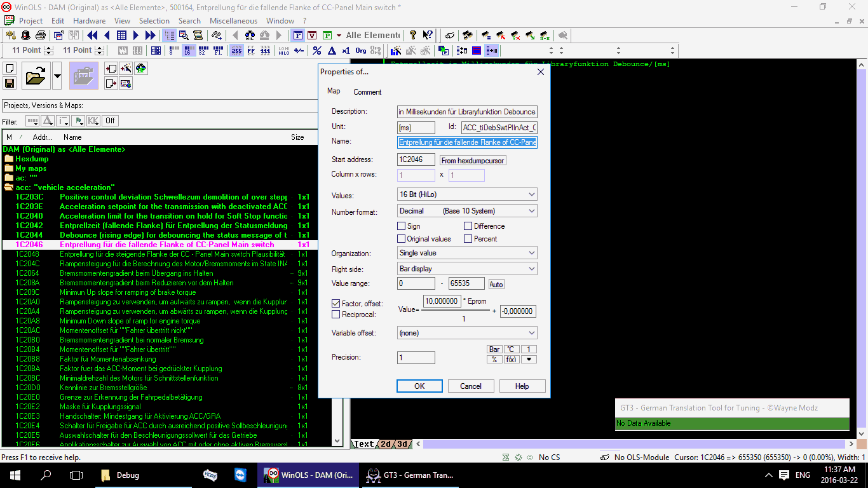Click Cancel in Properties dialog
The image size is (868, 488).
pyautogui.click(x=471, y=386)
